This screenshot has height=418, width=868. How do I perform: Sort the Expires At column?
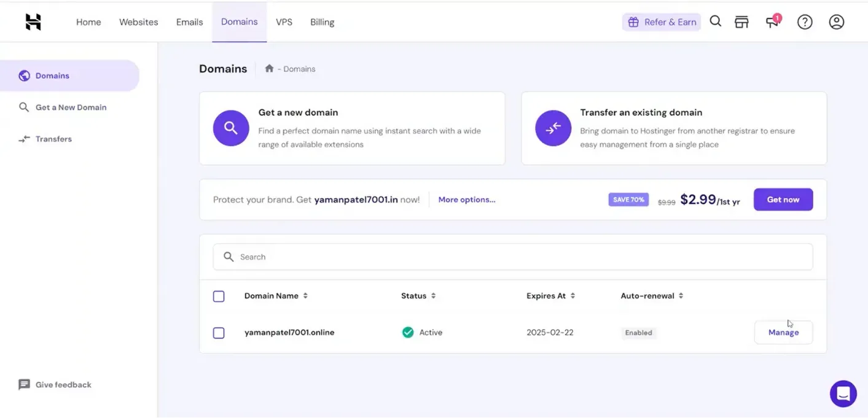point(573,296)
